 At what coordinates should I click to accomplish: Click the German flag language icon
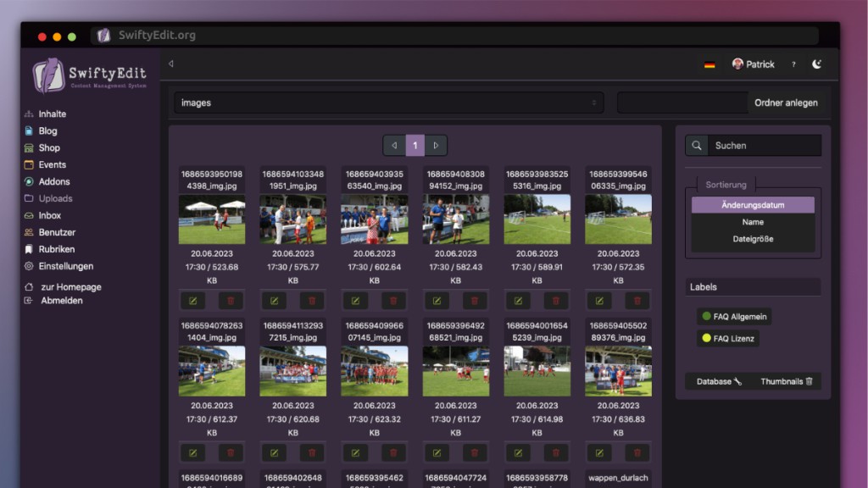[709, 65]
